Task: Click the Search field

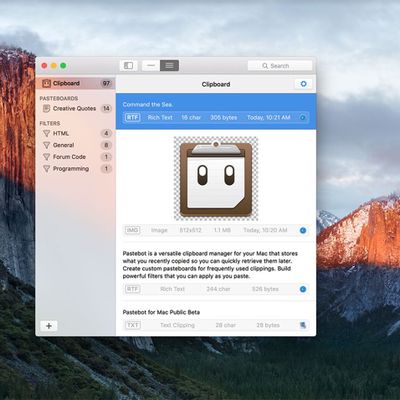Action: (280, 66)
